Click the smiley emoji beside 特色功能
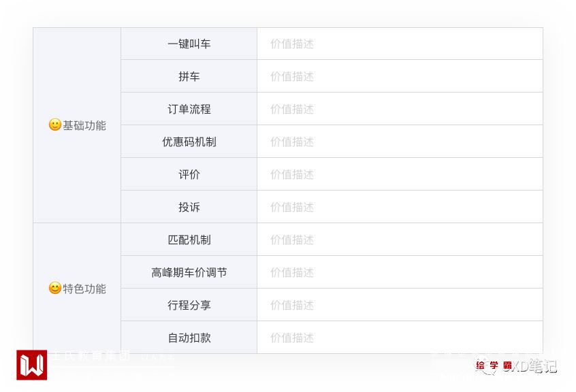 [55, 289]
